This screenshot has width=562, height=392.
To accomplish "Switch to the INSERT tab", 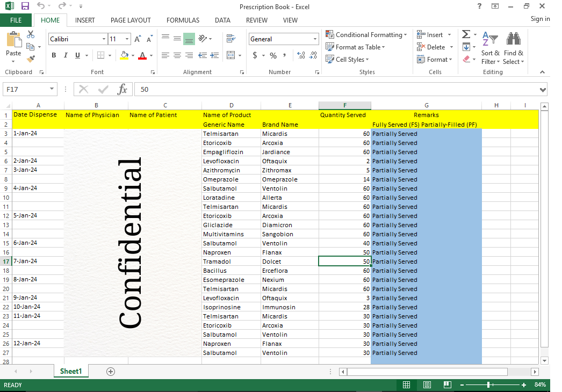I will [85, 20].
